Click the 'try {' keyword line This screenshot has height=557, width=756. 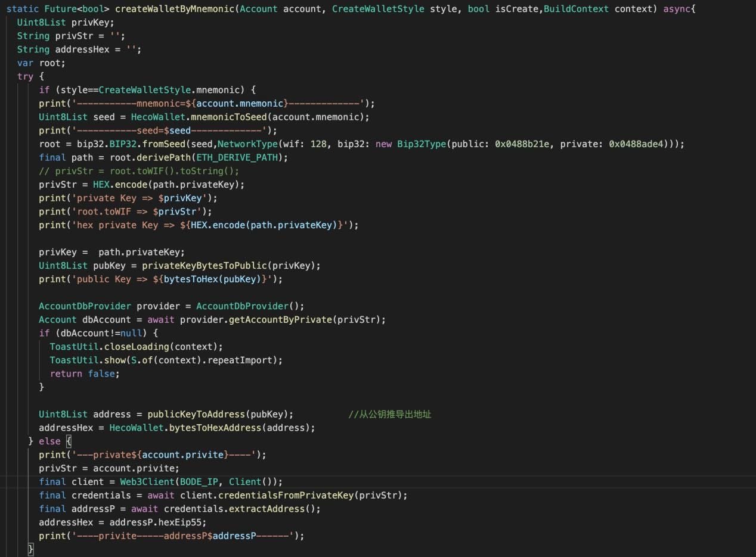pyautogui.click(x=30, y=76)
